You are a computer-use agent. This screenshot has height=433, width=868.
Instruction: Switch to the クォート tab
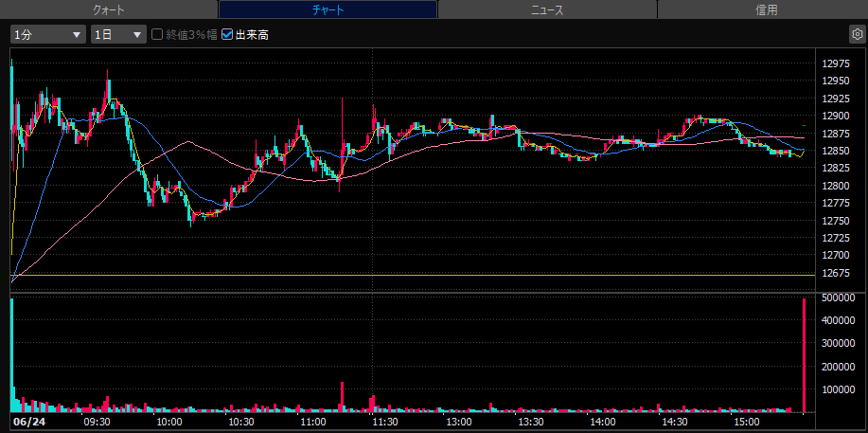pyautogui.click(x=109, y=9)
